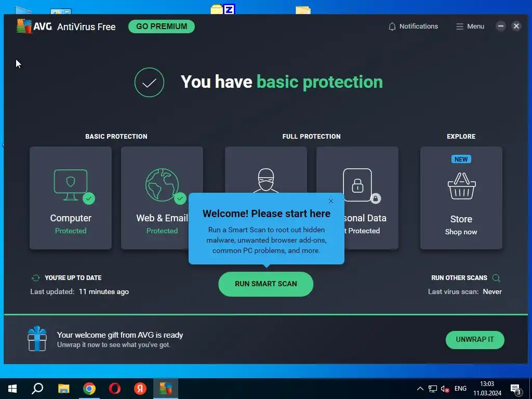The height and width of the screenshot is (399, 532).
Task: Click ENG language indicator
Action: pos(460,389)
